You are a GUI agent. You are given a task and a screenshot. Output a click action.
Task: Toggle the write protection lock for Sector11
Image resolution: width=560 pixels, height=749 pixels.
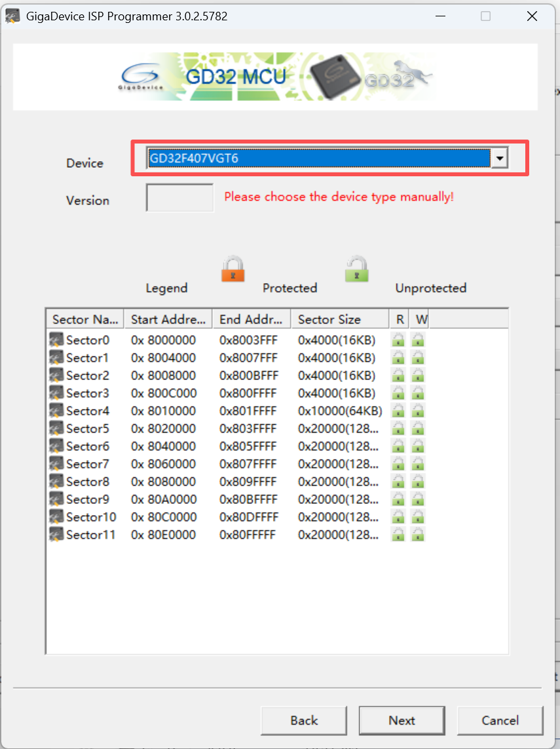click(x=417, y=534)
